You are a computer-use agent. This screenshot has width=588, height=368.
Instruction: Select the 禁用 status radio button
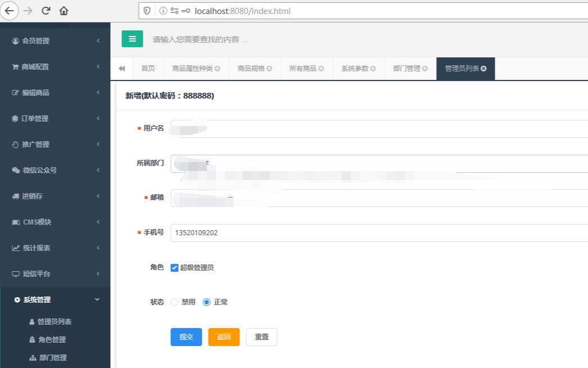point(174,302)
